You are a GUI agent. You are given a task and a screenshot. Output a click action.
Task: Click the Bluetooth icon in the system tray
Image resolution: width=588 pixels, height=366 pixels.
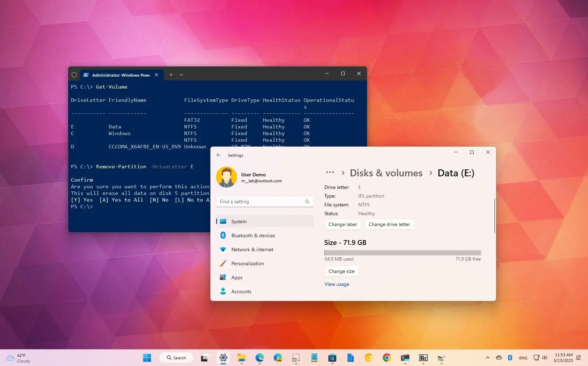(510, 358)
